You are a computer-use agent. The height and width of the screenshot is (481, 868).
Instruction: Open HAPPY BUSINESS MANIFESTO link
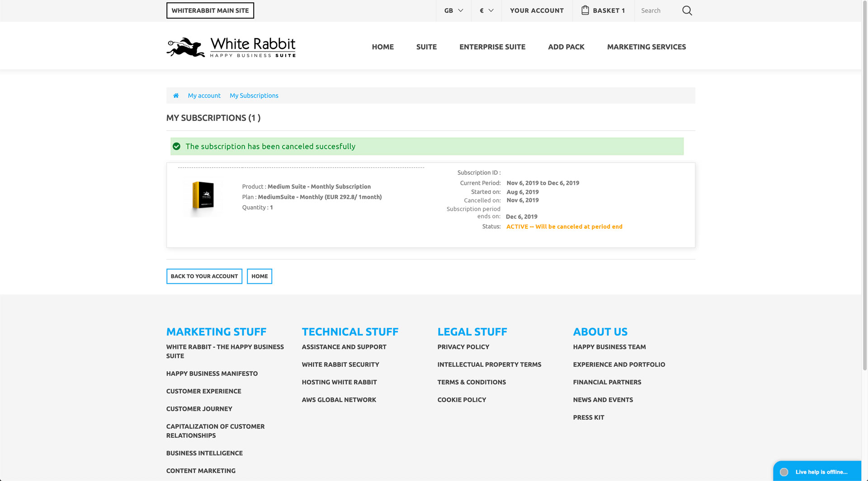tap(212, 373)
